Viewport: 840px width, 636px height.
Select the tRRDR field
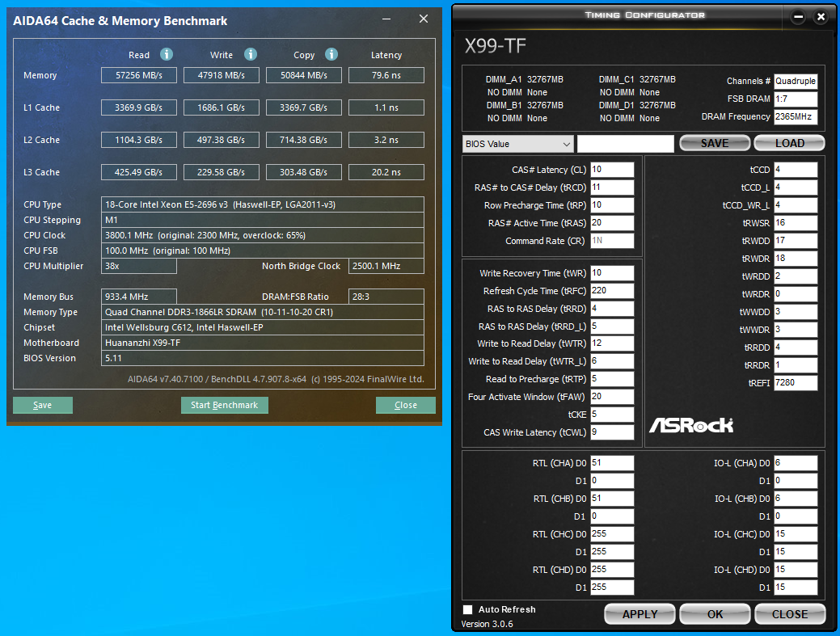click(x=796, y=365)
